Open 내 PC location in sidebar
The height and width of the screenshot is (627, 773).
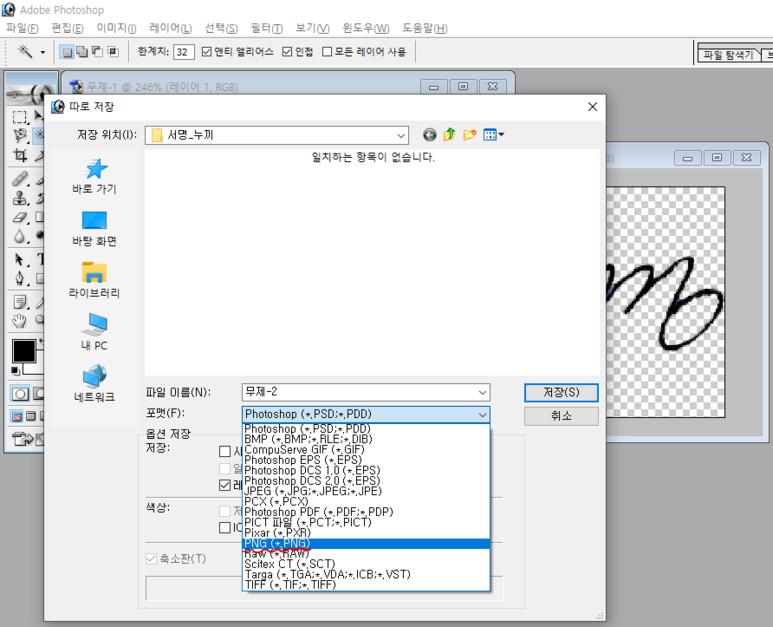point(94,332)
